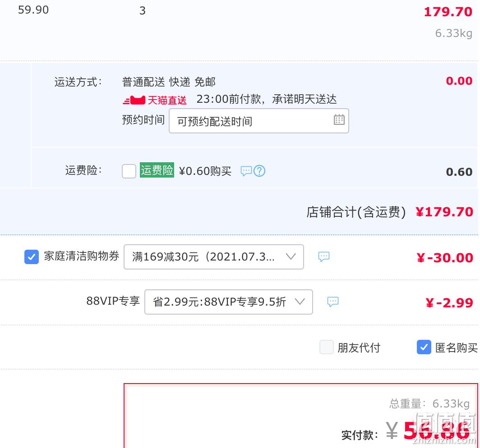Image resolution: width=480 pixels, height=448 pixels.
Task: Click the calendar icon in delivery time field
Action: [x=339, y=119]
